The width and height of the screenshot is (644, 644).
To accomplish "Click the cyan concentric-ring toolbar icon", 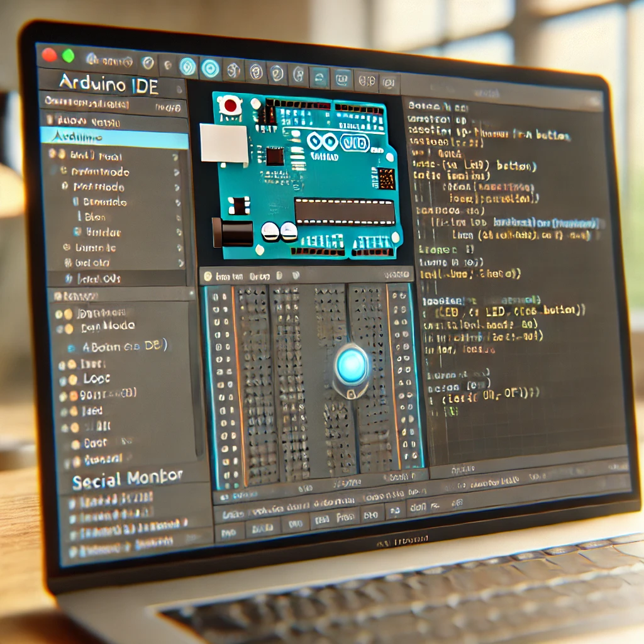I will [x=210, y=69].
